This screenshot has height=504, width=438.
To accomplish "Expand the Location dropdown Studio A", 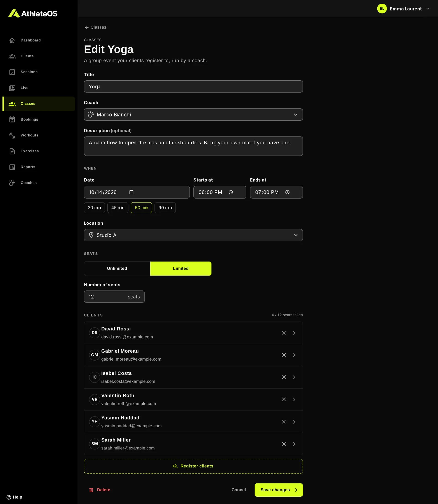I will 193,235.
